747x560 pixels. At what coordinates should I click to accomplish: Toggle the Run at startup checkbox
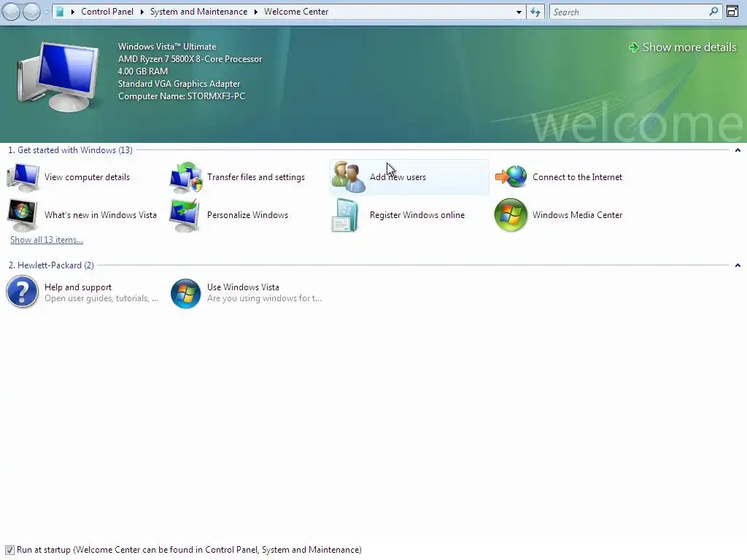[x=9, y=550]
